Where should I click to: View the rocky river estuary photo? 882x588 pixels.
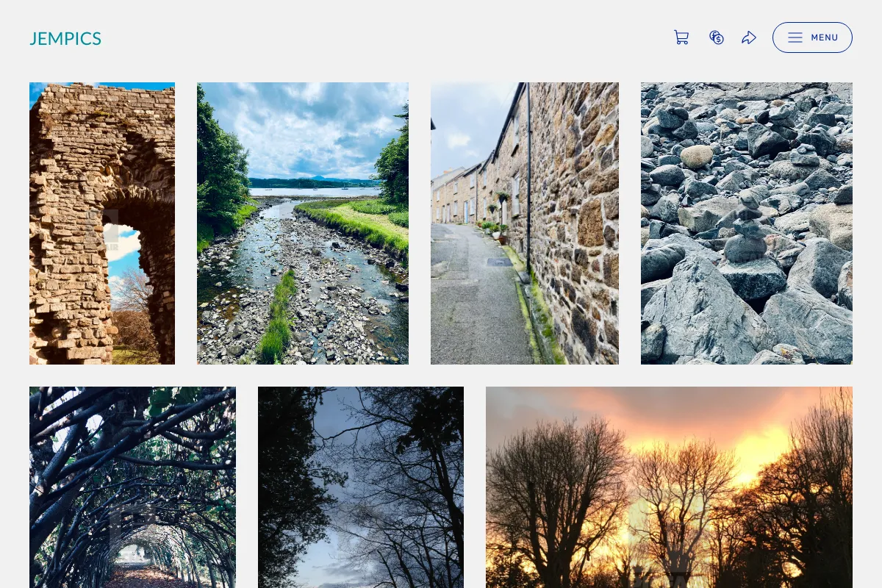click(303, 223)
